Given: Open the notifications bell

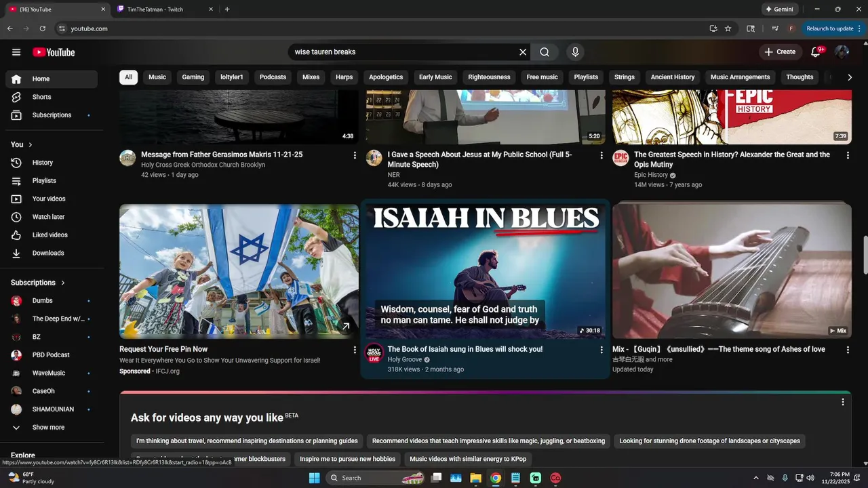Looking at the screenshot, I should pyautogui.click(x=816, y=52).
